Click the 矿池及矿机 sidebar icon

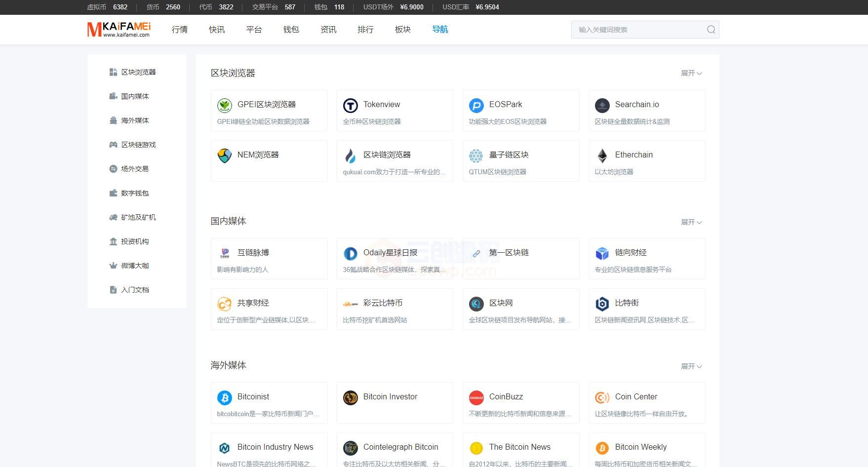click(113, 217)
